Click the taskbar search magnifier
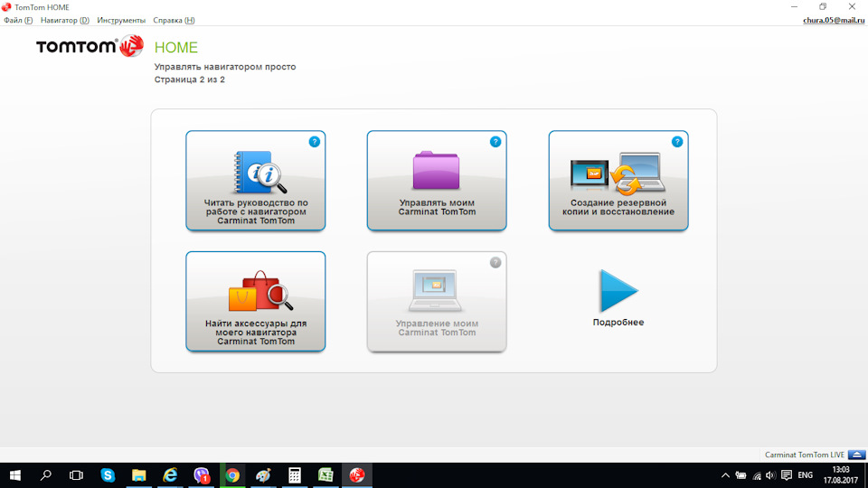Screen dimensions: 868x488 pos(46,475)
